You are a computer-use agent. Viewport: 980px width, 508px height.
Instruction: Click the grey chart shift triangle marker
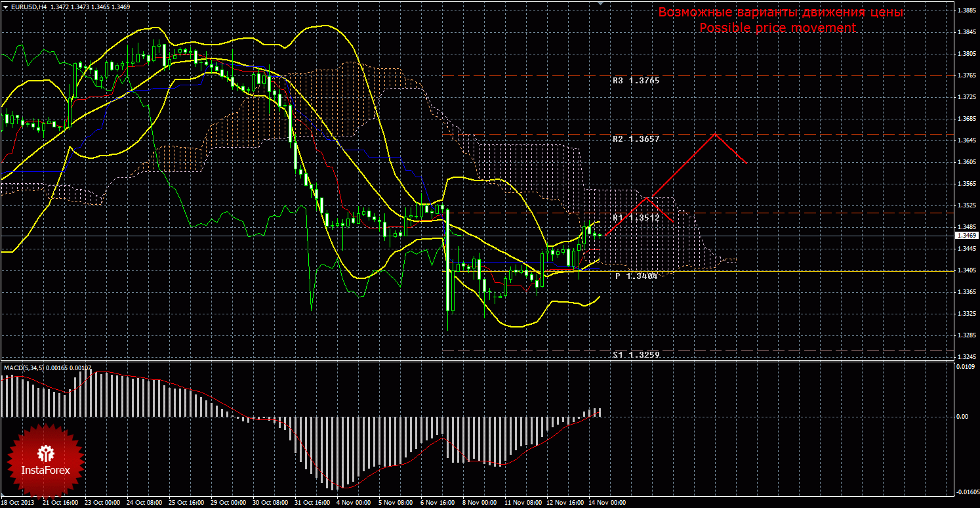coord(599,3)
